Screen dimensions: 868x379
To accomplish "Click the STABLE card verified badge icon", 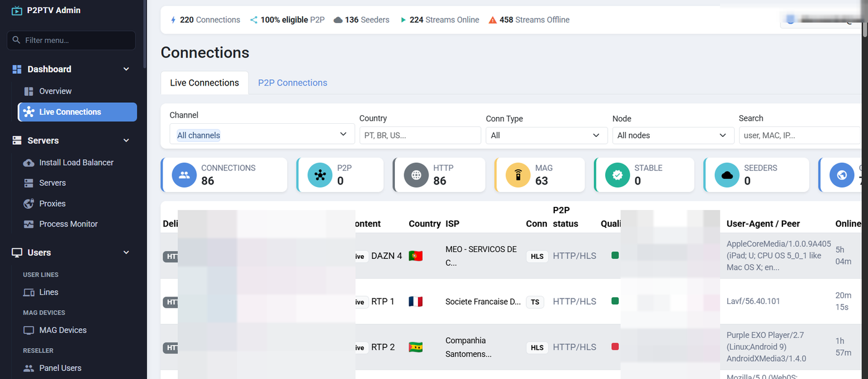I will [x=618, y=175].
